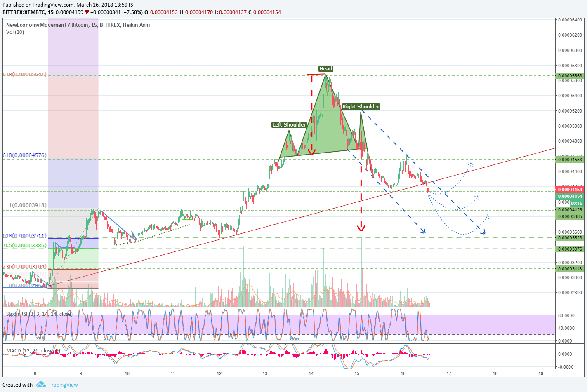Image resolution: width=587 pixels, height=392 pixels.
Task: Click the 0.00005000 price axis tick
Action: tap(570, 126)
